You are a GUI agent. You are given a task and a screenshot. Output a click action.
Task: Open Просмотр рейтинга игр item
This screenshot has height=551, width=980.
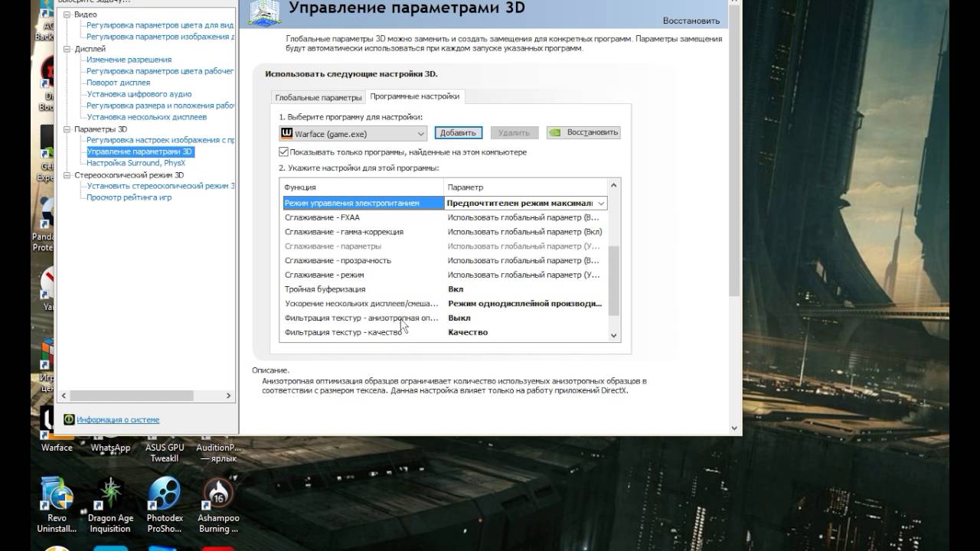coord(129,197)
